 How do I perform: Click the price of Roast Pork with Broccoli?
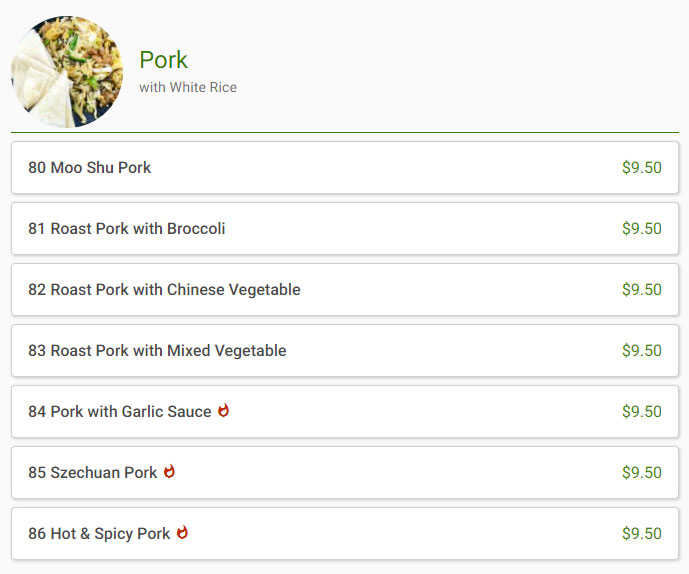click(x=642, y=229)
